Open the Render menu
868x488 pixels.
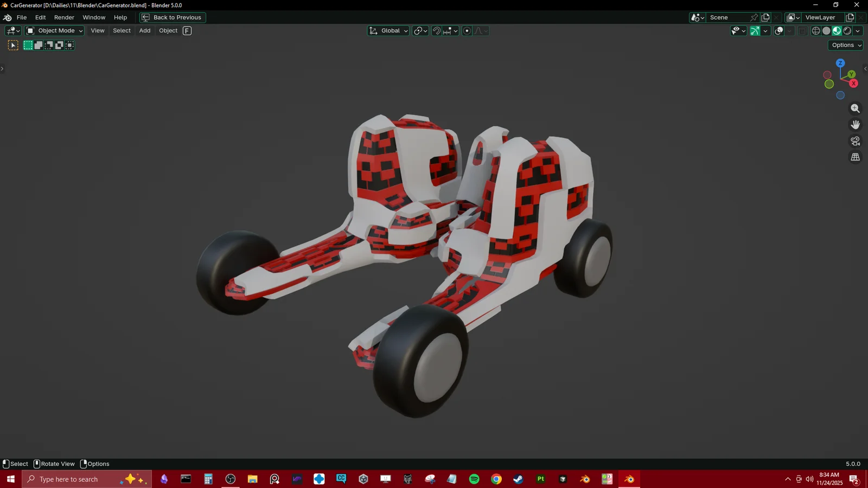click(64, 17)
